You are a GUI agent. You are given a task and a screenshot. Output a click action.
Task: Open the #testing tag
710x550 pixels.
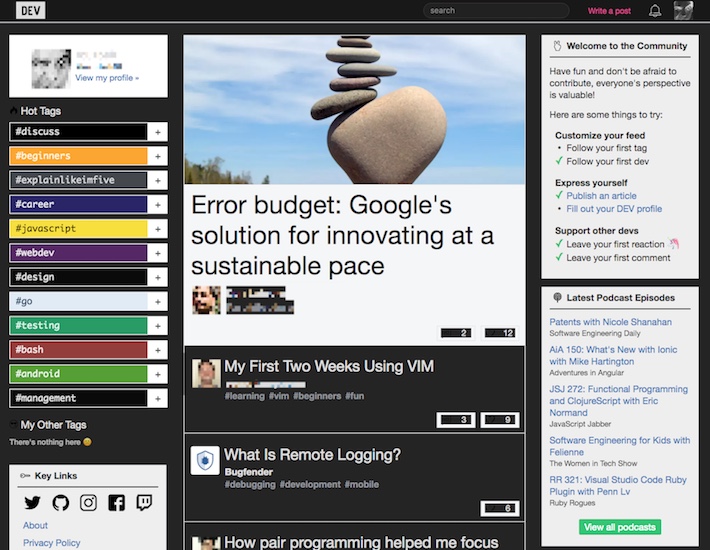(x=78, y=325)
